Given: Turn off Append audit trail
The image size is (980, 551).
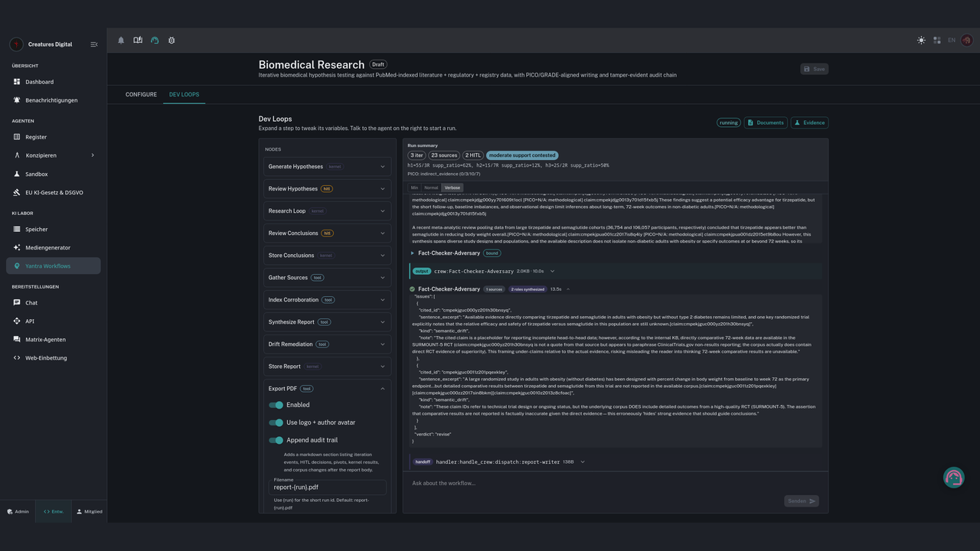Looking at the screenshot, I should [x=276, y=440].
